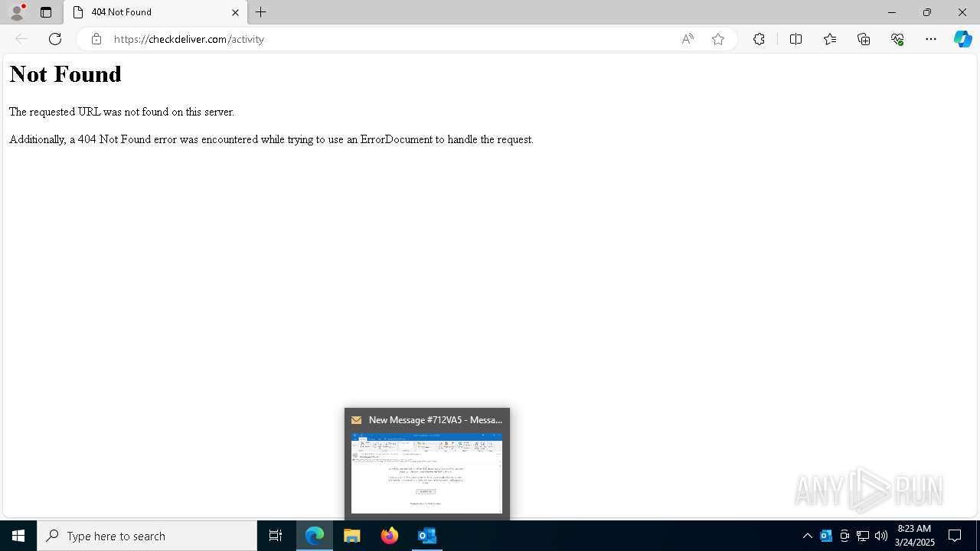Open the notification action center
Image resolution: width=980 pixels, height=551 pixels.
[x=955, y=536]
